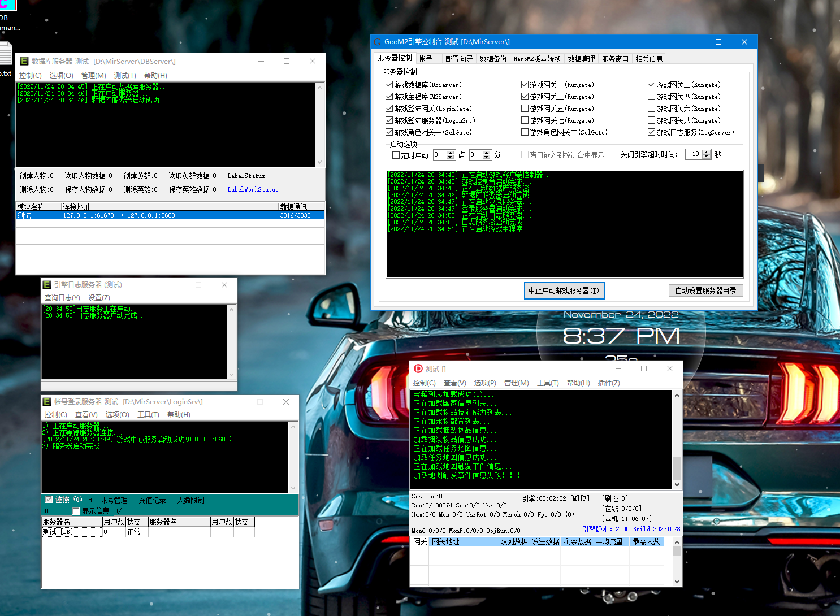
Task: Click the scrollbar thumb in 测试 log
Action: pyautogui.click(x=677, y=468)
